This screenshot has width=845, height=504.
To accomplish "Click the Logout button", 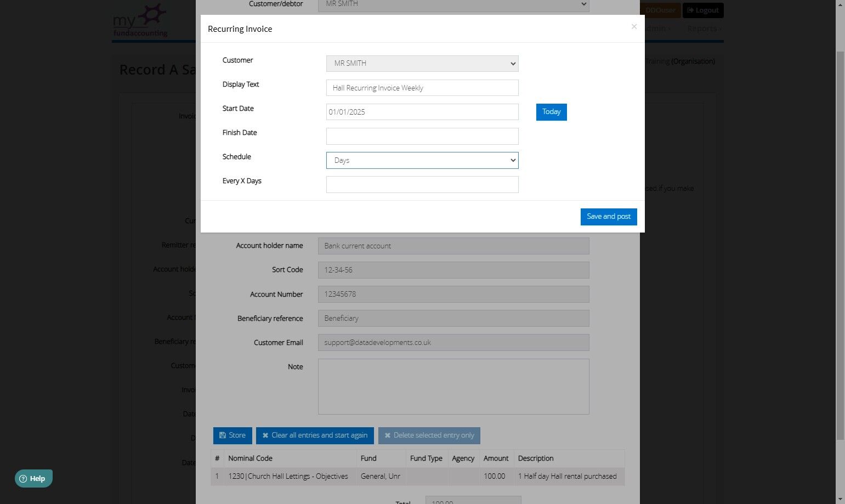I will pyautogui.click(x=703, y=10).
